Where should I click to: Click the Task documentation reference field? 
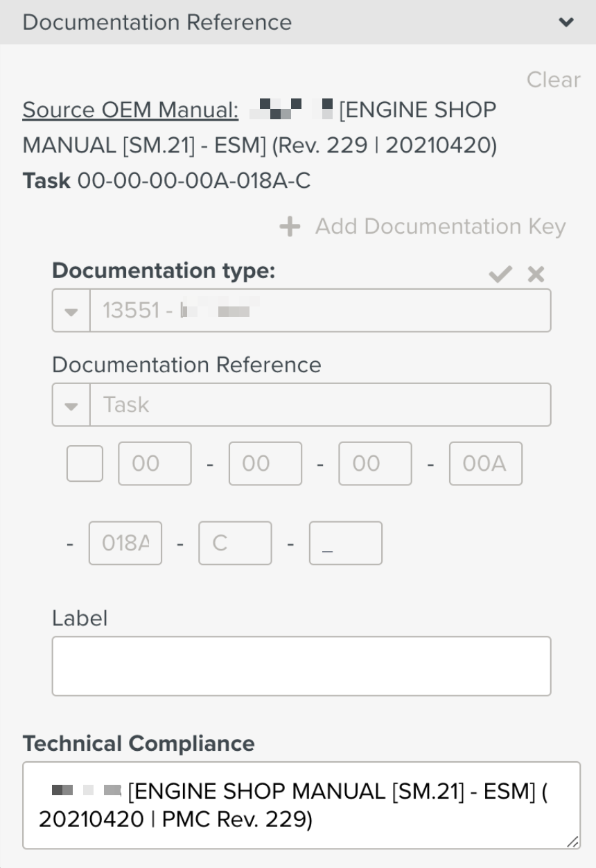click(320, 405)
